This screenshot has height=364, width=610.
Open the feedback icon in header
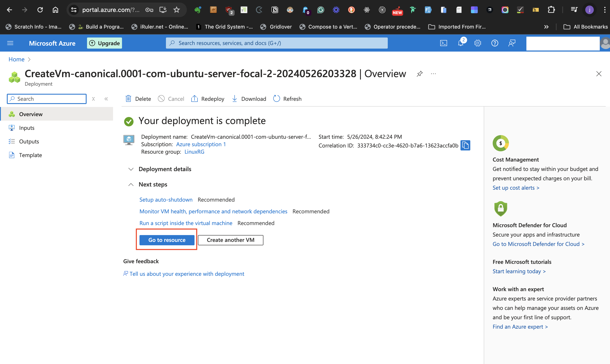tap(512, 43)
